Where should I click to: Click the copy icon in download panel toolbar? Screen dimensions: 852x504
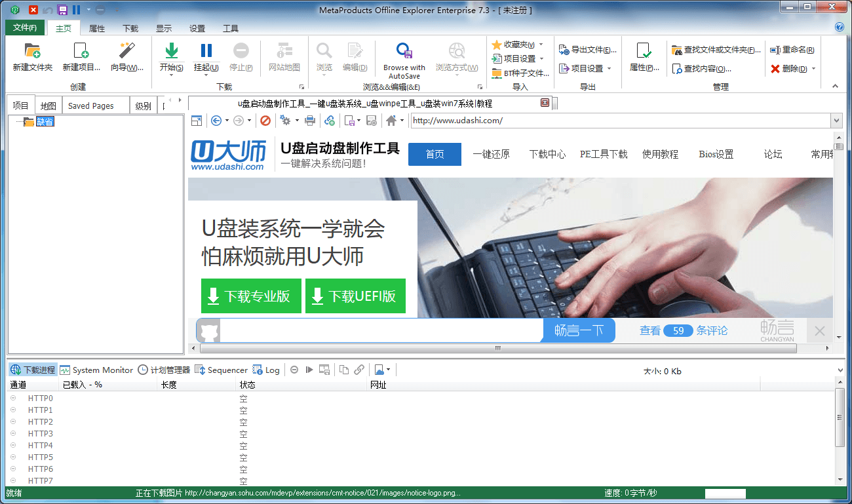click(344, 370)
